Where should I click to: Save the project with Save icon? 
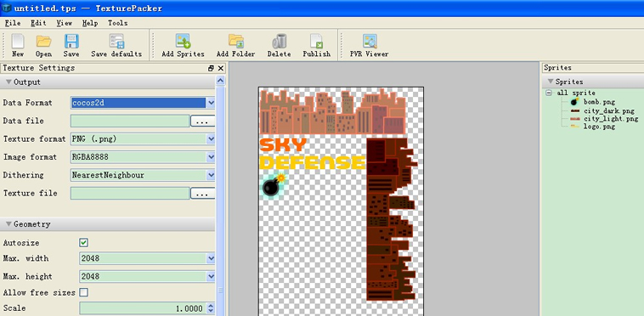click(71, 41)
